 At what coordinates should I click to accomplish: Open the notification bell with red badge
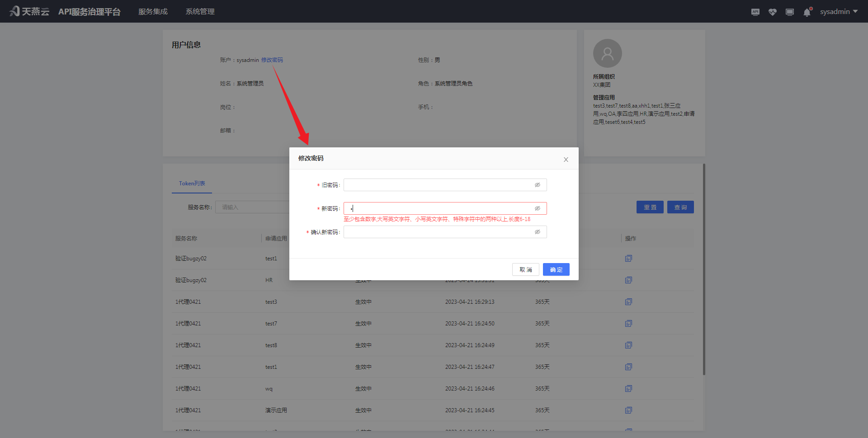(x=807, y=12)
